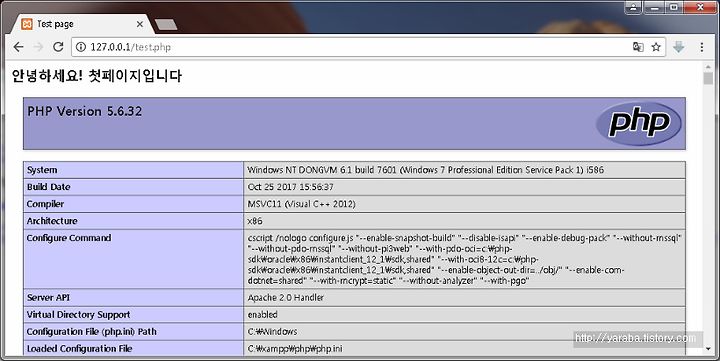
Task: Close the Chrome window
Action: click(x=700, y=7)
